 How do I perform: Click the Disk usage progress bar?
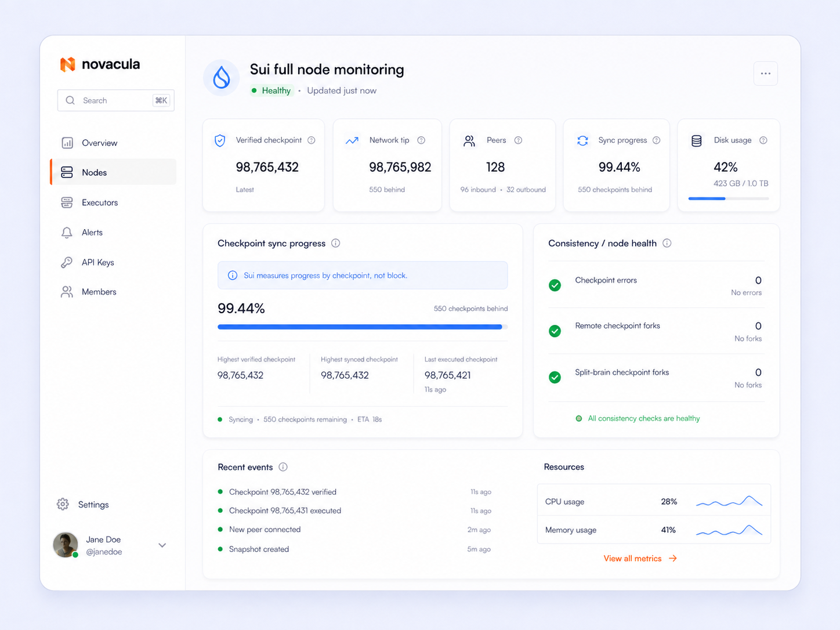[x=729, y=198]
